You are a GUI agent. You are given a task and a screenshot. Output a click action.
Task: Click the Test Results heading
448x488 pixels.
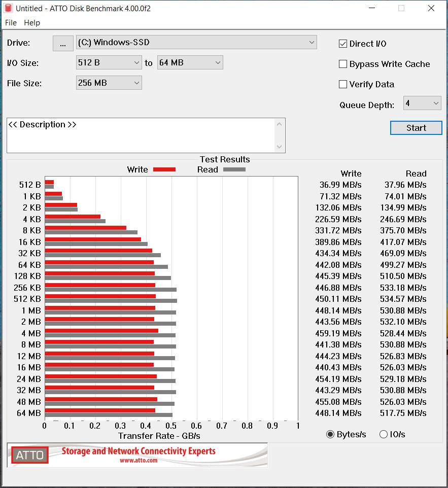(x=225, y=159)
